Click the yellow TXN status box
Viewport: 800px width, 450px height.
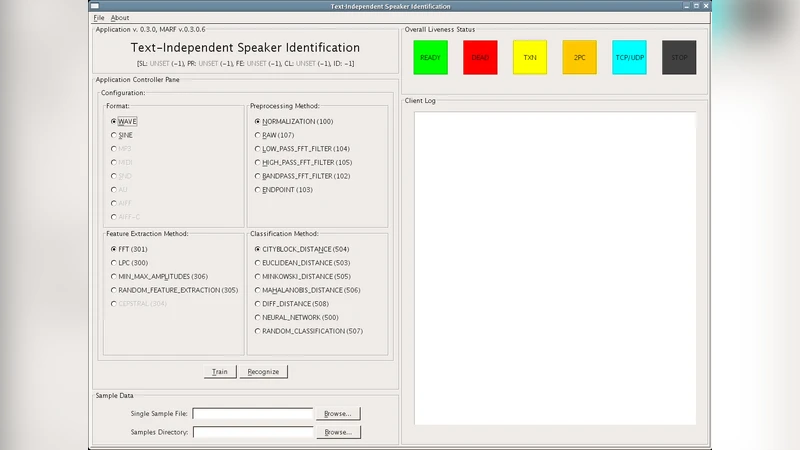click(x=530, y=58)
